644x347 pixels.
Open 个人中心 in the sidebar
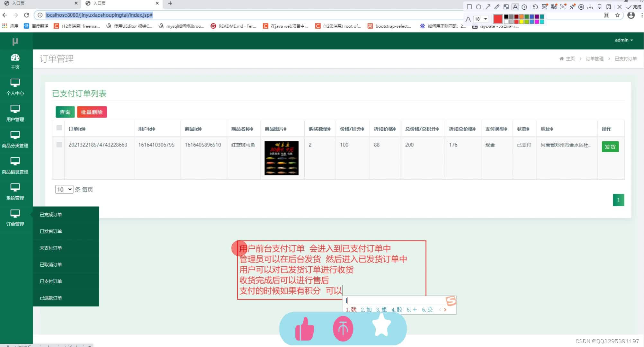(15, 87)
